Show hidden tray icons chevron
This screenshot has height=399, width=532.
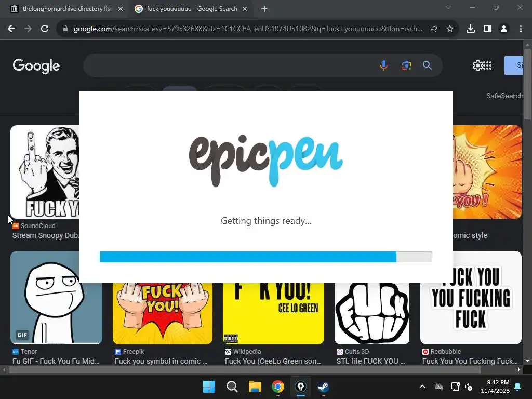coord(422,387)
